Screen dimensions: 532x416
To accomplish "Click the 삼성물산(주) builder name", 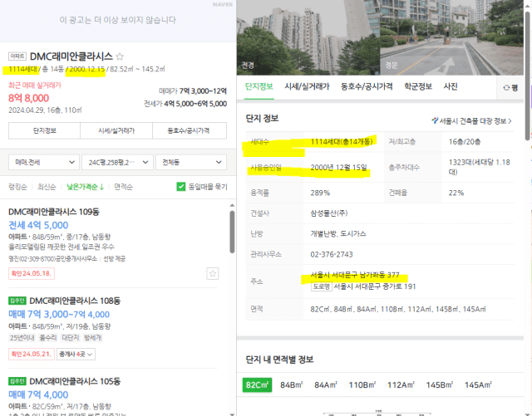I will tap(329, 213).
